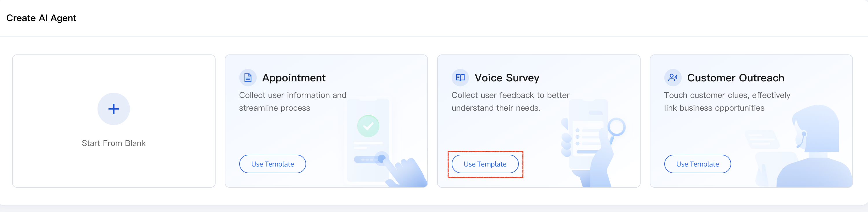Click the Create AI Agent heading
Viewport: 868px width, 212px height.
tap(41, 18)
